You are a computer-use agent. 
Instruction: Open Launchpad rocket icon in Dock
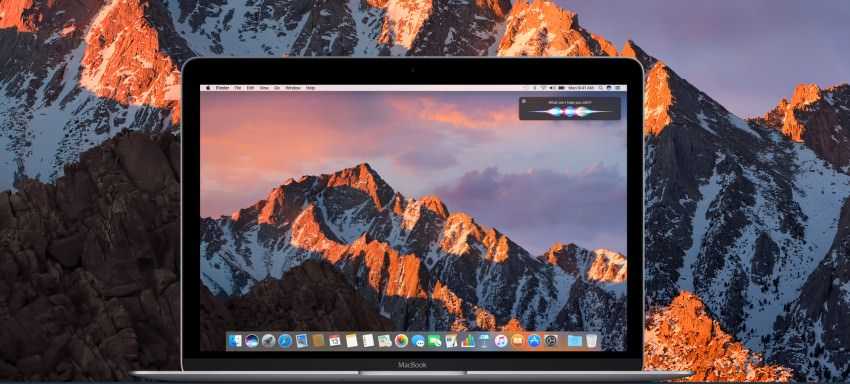269,340
